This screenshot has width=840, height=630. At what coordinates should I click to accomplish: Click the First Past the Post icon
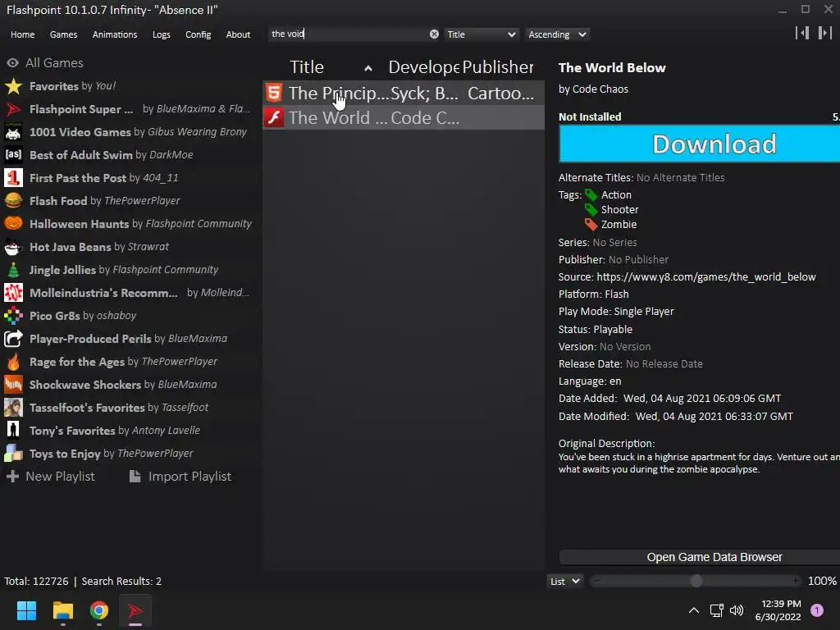13,178
